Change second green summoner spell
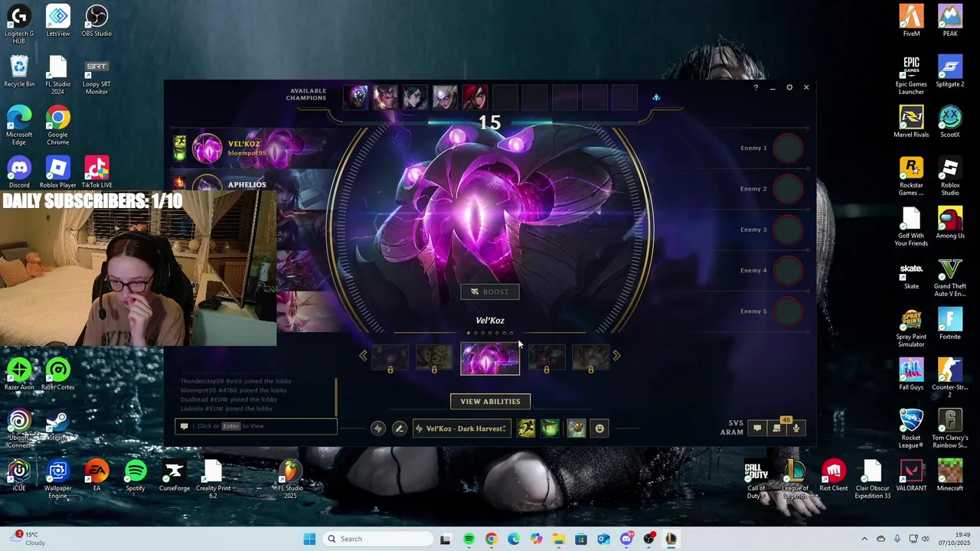The image size is (980, 551). 550,429
